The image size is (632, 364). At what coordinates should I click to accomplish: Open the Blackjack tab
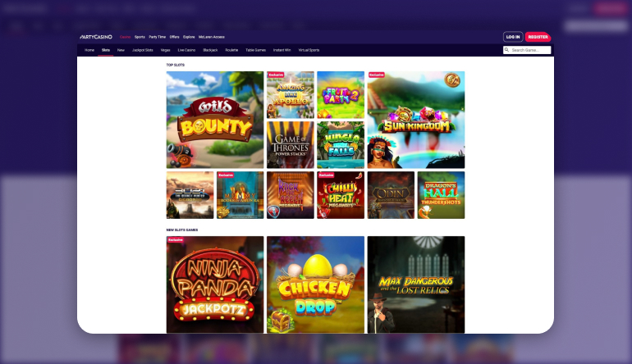click(x=210, y=50)
